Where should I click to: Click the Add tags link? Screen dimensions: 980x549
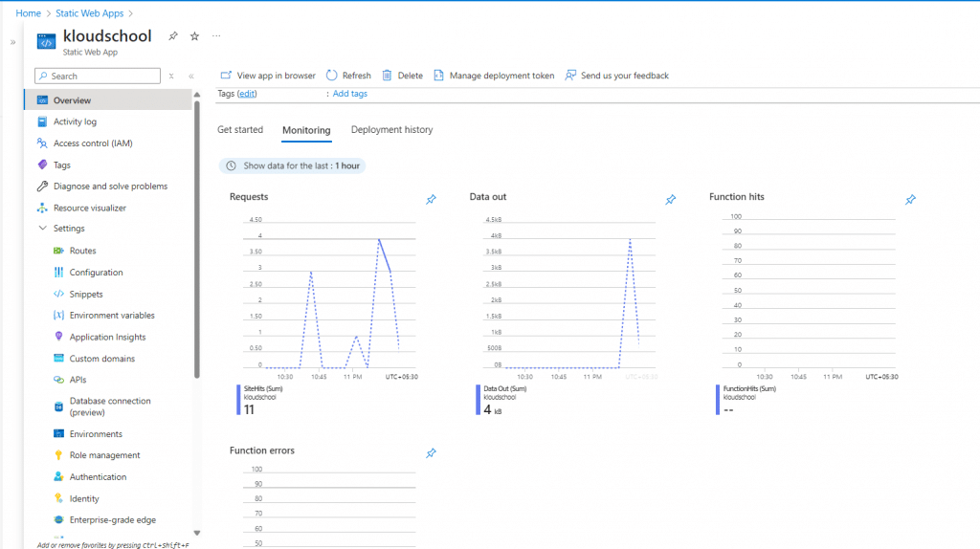349,94
